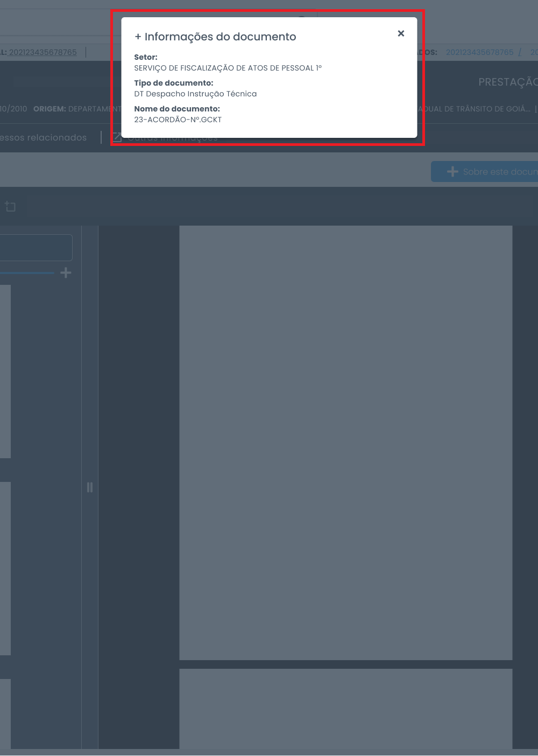Screen dimensions: 538x756
Task: Click the DT Despacho Instrução Técnica text
Action: point(195,94)
